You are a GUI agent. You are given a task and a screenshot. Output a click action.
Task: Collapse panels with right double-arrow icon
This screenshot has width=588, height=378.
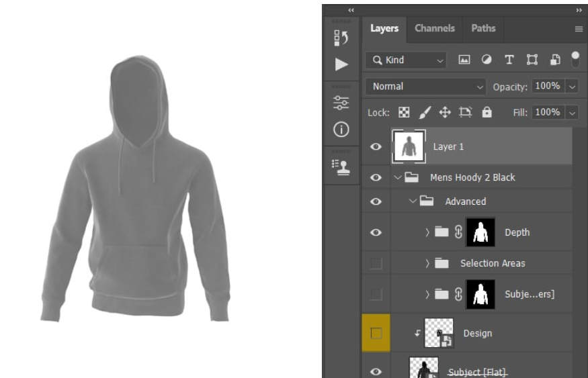click(579, 11)
